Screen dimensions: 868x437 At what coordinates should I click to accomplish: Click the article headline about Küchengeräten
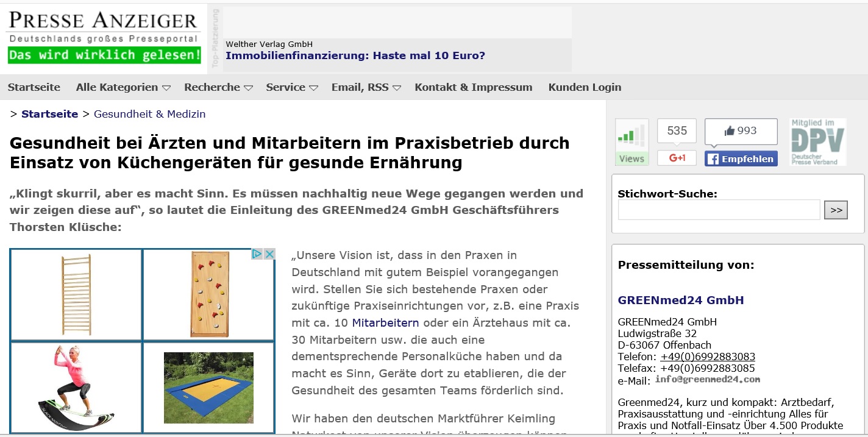click(290, 153)
